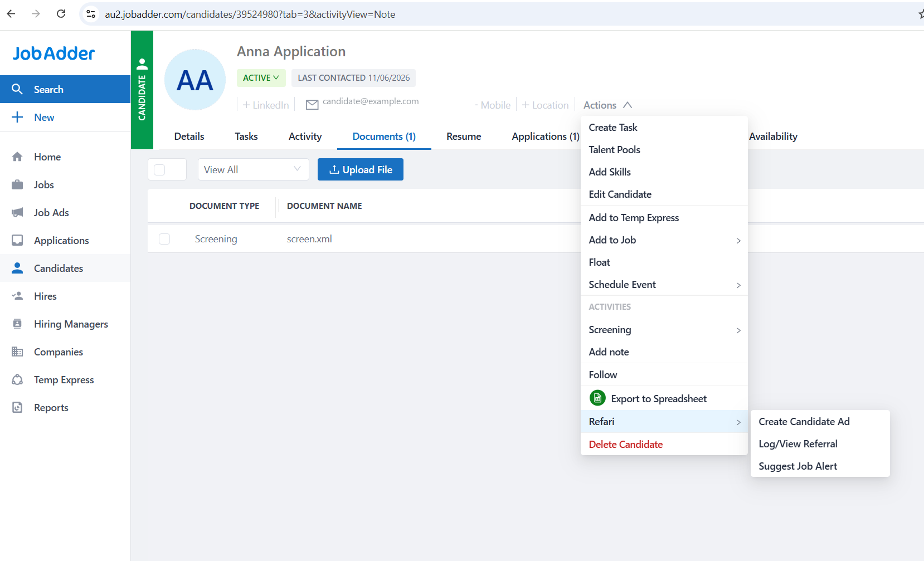Open the View All filter dropdown

pos(254,169)
